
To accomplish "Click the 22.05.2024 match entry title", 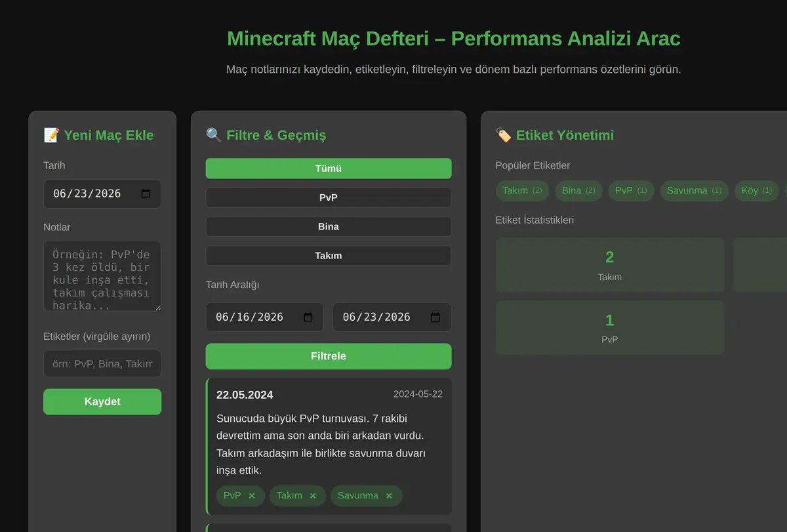I will click(x=245, y=395).
